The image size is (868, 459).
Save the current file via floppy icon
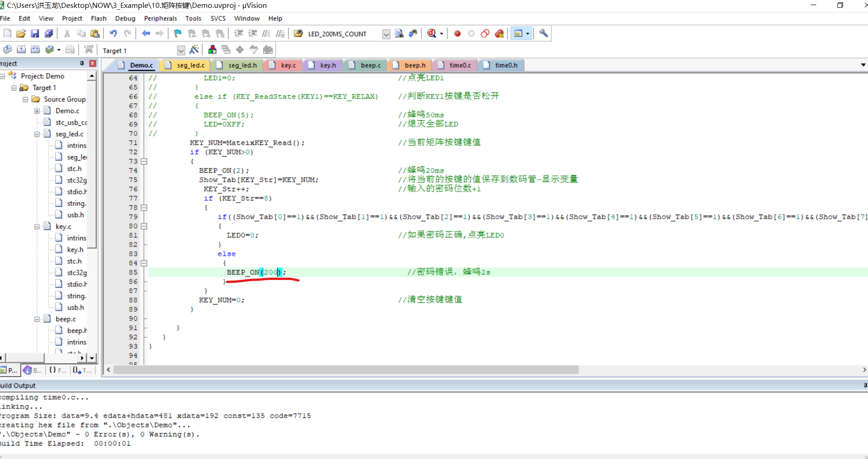35,33
